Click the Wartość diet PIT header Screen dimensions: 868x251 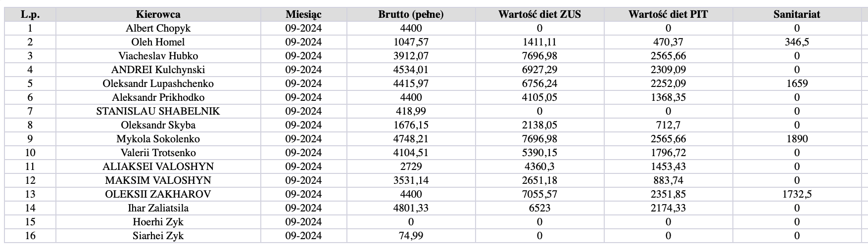pyautogui.click(x=668, y=14)
